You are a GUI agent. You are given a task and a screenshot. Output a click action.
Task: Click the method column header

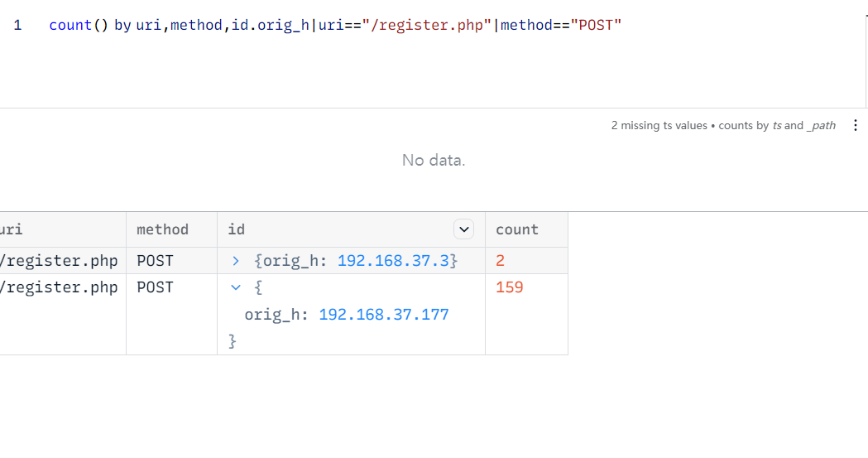[x=162, y=229]
